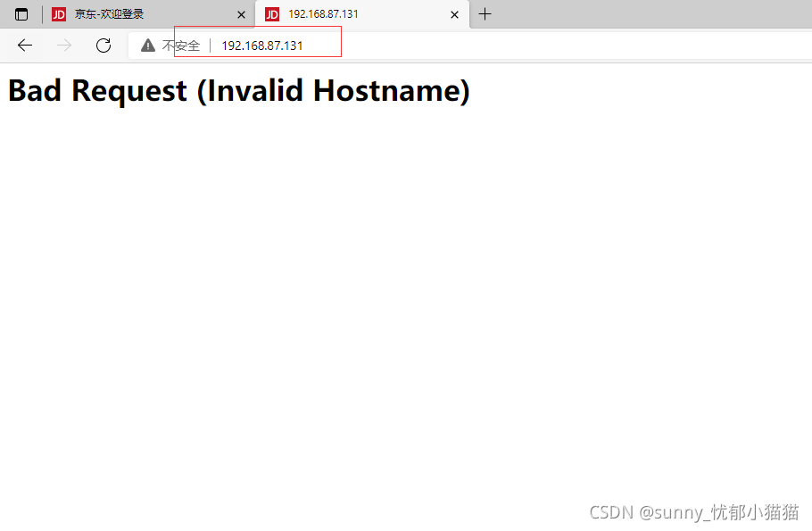This screenshot has width=812, height=531.
Task: Open the tab actions menu icon
Action: (21, 14)
